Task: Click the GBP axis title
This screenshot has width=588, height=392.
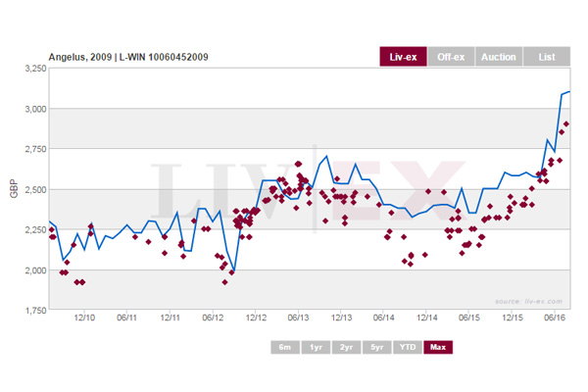Action: click(x=14, y=189)
